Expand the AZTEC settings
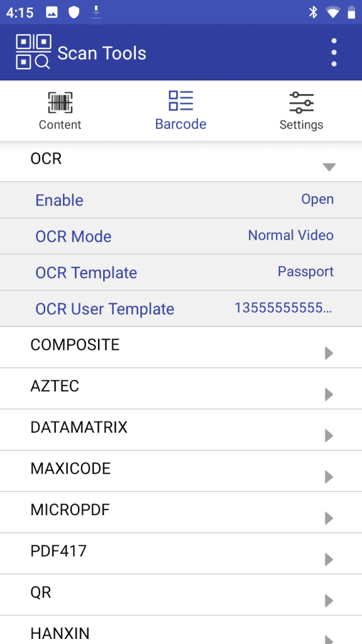 coord(181,386)
